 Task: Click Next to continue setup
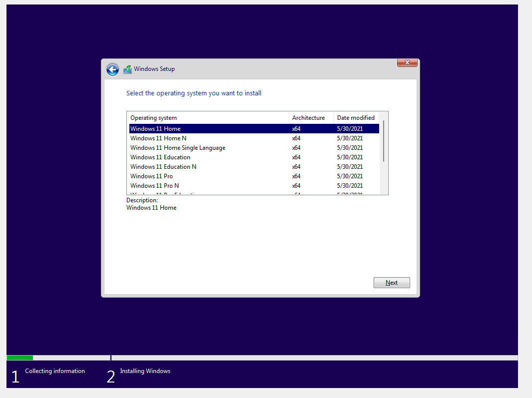(392, 283)
